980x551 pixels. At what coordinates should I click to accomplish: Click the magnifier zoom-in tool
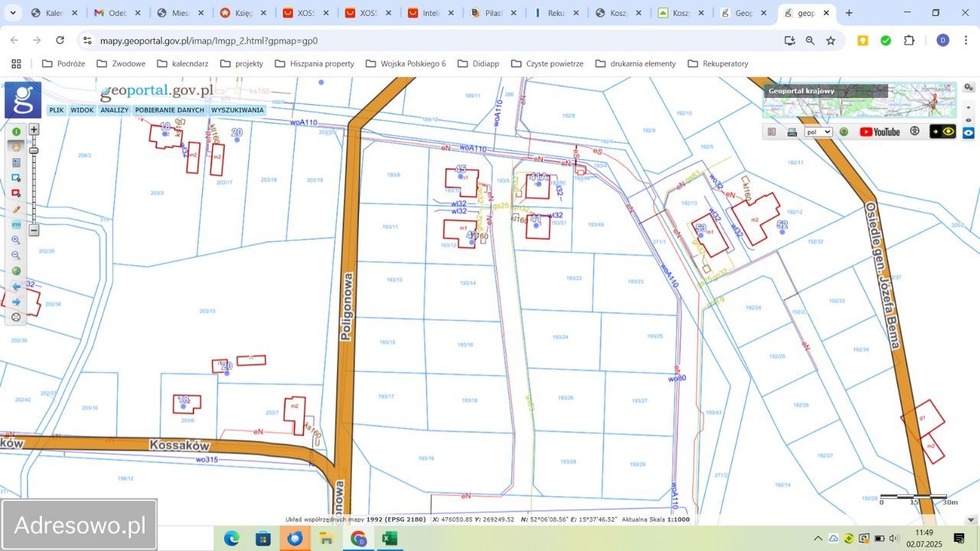tap(16, 240)
